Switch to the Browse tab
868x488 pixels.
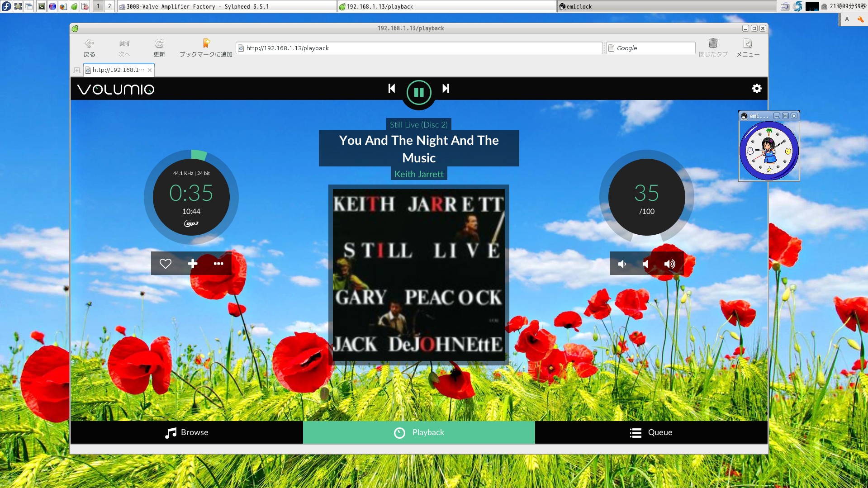coord(187,432)
